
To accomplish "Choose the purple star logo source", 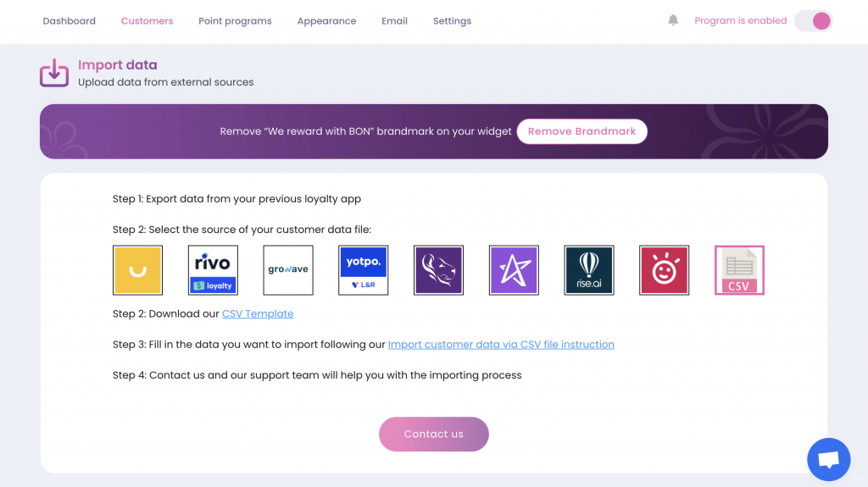I will [x=514, y=270].
